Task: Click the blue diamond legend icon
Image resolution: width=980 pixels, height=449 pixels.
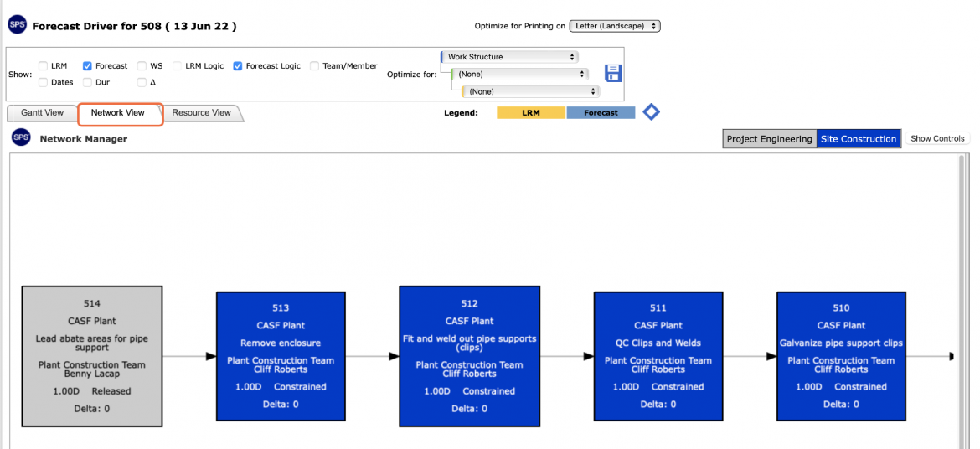Action: point(652,112)
